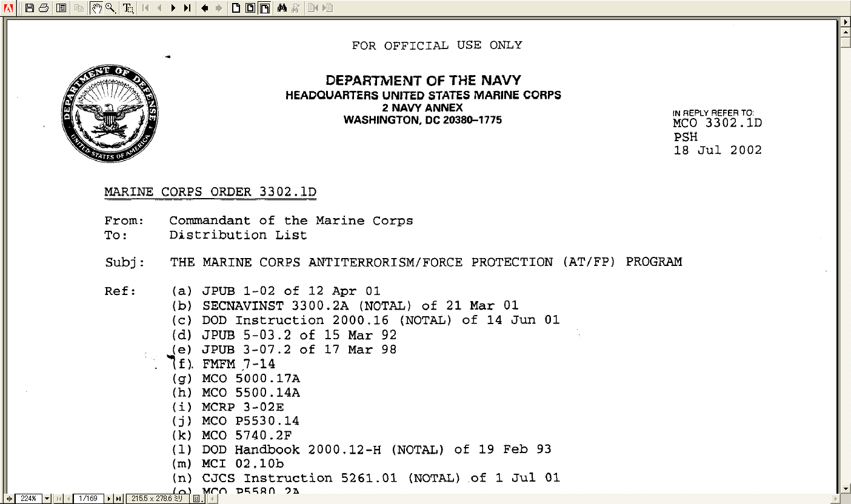Viewport: 851px width, 504px height.
Task: Click reference "(k) MCO 5740.2F"
Action: 232,436
